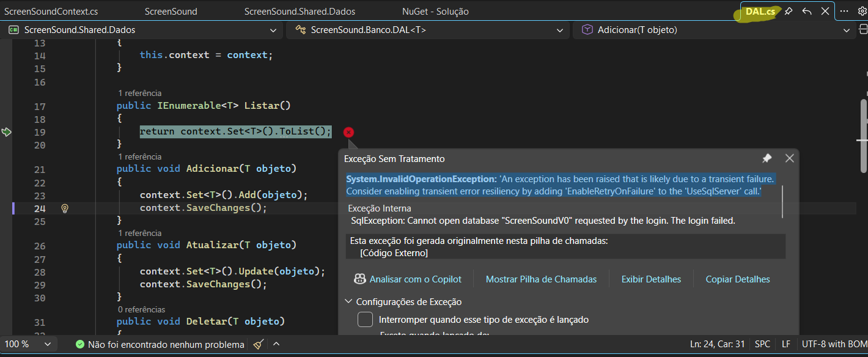The height and width of the screenshot is (357, 868).
Task: Click the Analisar com o Copilot link
Action: tap(415, 279)
